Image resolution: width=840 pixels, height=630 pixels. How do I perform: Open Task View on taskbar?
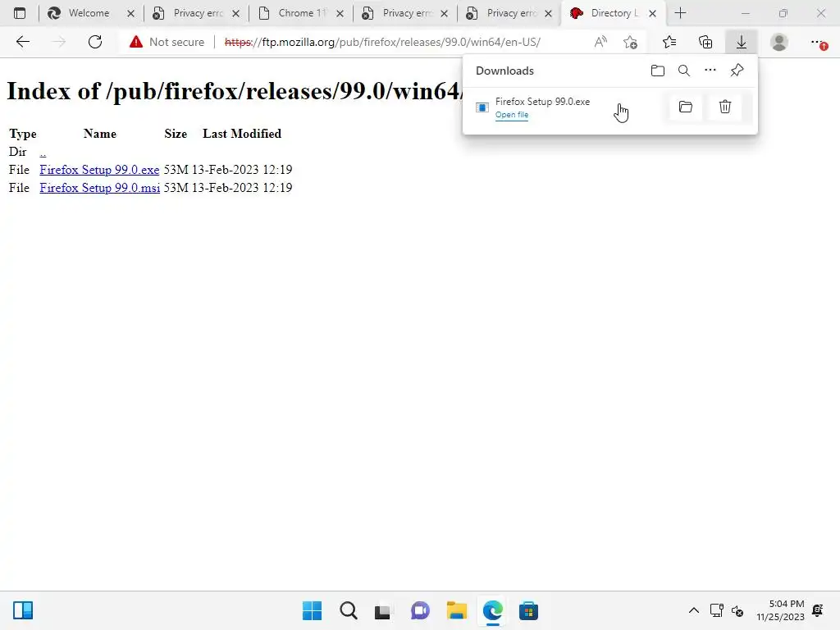(382, 610)
